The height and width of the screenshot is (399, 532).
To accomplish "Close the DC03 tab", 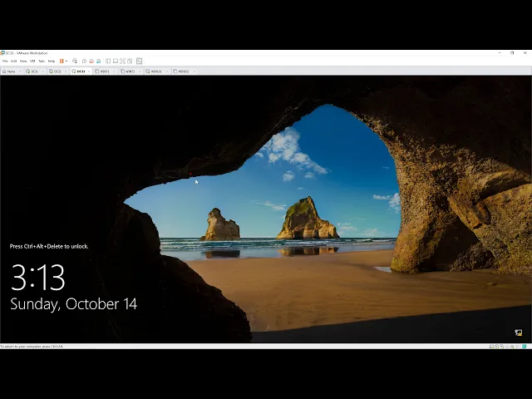I will 89,71.
